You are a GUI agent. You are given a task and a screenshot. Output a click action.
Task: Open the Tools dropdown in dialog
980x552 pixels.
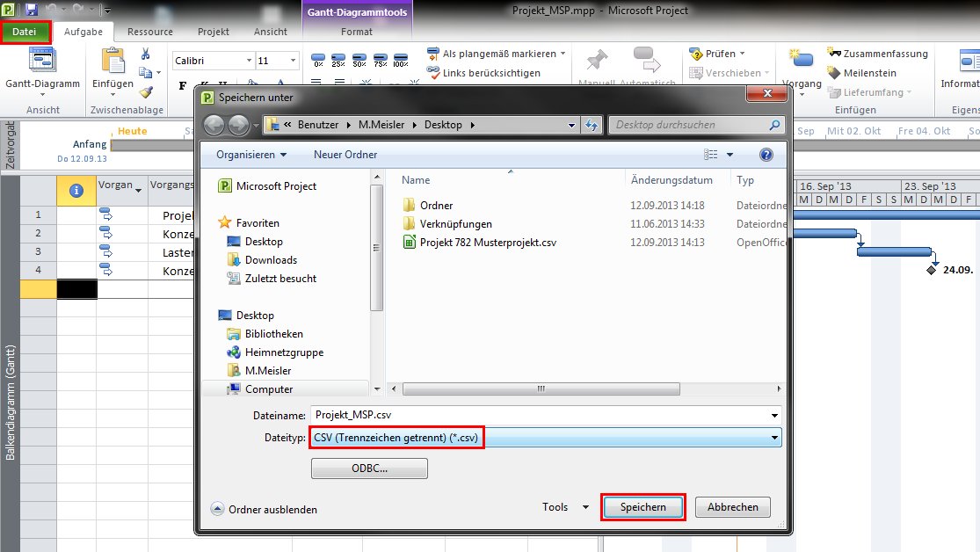pyautogui.click(x=566, y=507)
